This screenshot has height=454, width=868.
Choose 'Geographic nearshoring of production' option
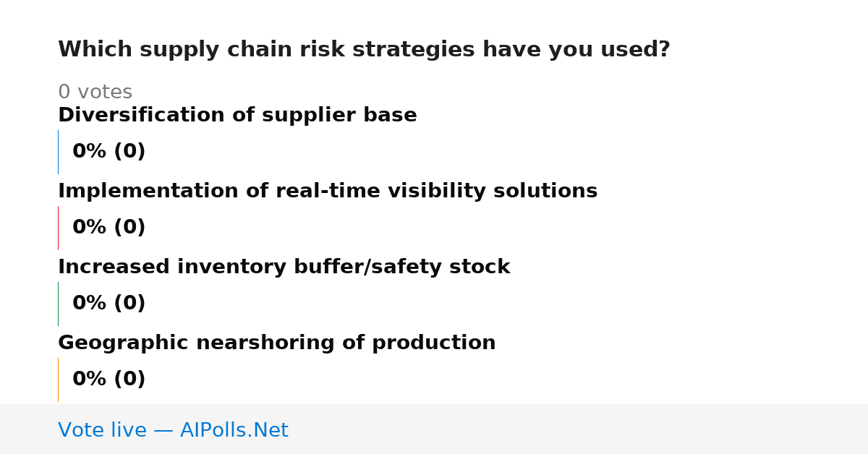pyautogui.click(x=277, y=343)
